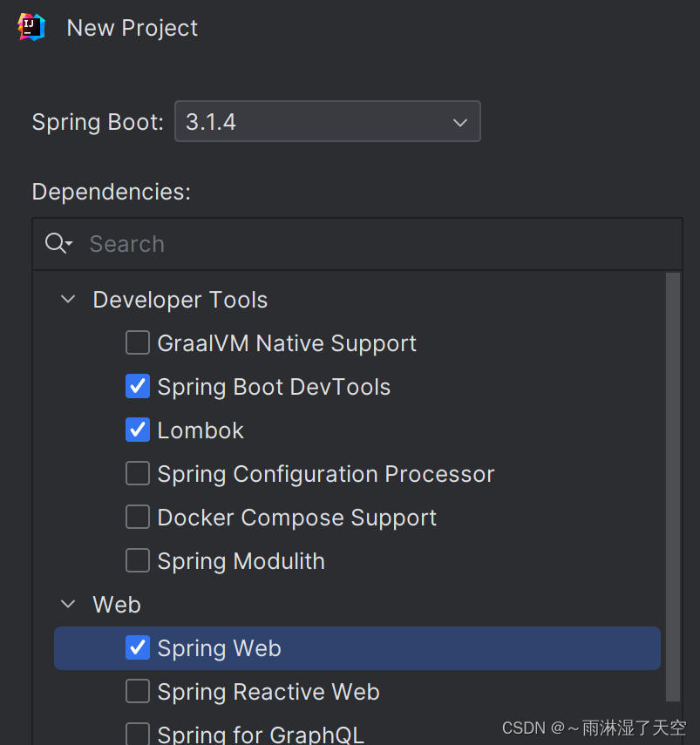Enable Docker Compose Support checkbox
The image size is (700, 745).
(x=138, y=518)
